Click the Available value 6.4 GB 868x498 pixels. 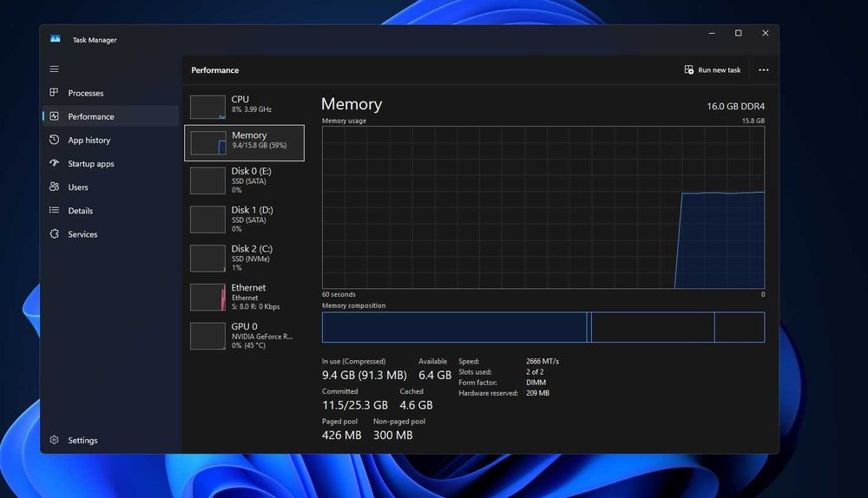click(x=435, y=375)
